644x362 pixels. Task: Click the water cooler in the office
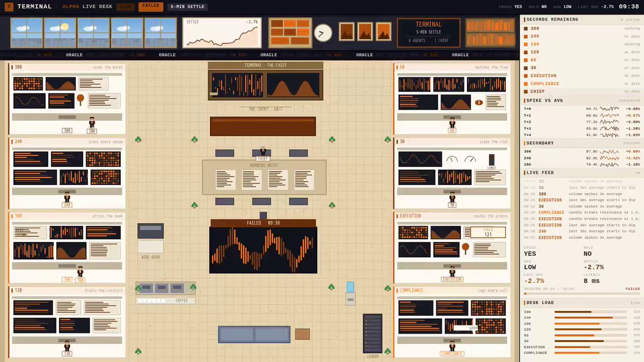[x=350, y=293]
